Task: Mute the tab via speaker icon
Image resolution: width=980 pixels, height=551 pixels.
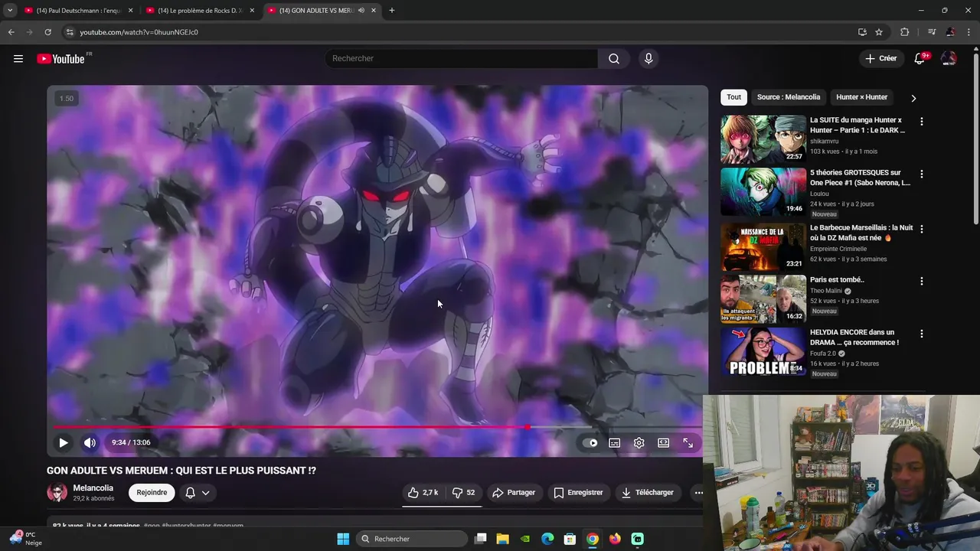Action: (361, 11)
